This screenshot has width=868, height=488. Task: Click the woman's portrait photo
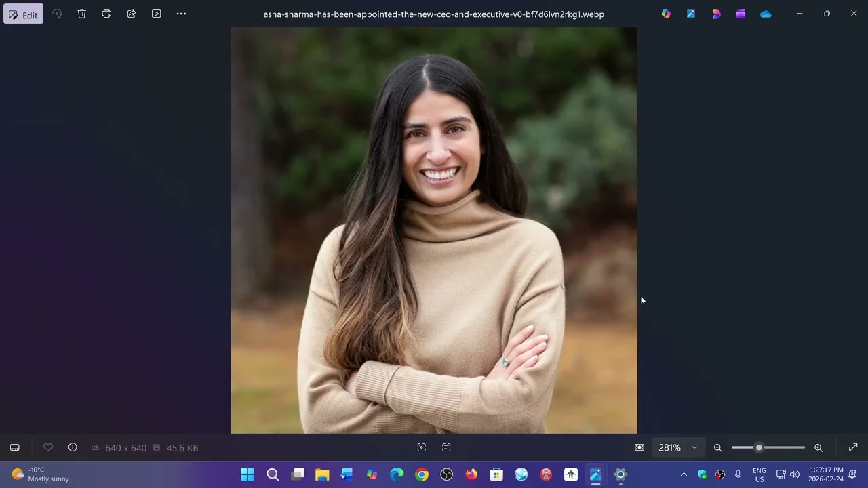click(x=434, y=230)
